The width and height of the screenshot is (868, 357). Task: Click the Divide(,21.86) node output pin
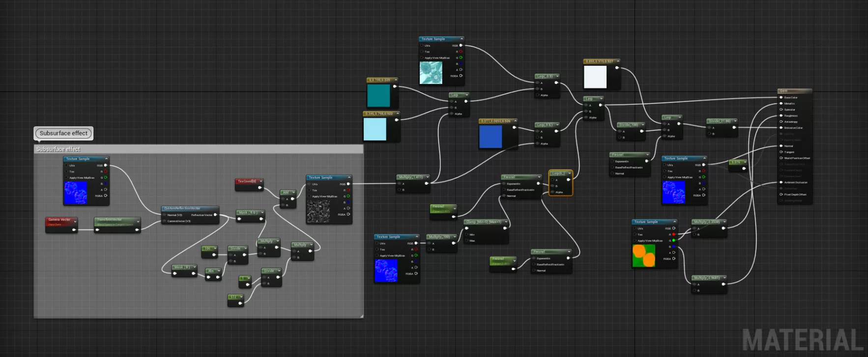pyautogui.click(x=734, y=128)
